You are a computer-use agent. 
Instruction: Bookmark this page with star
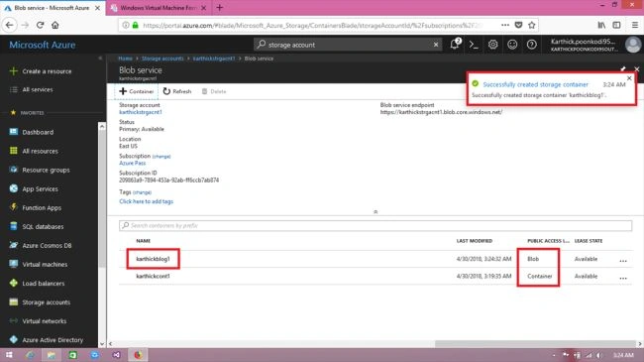(532, 25)
